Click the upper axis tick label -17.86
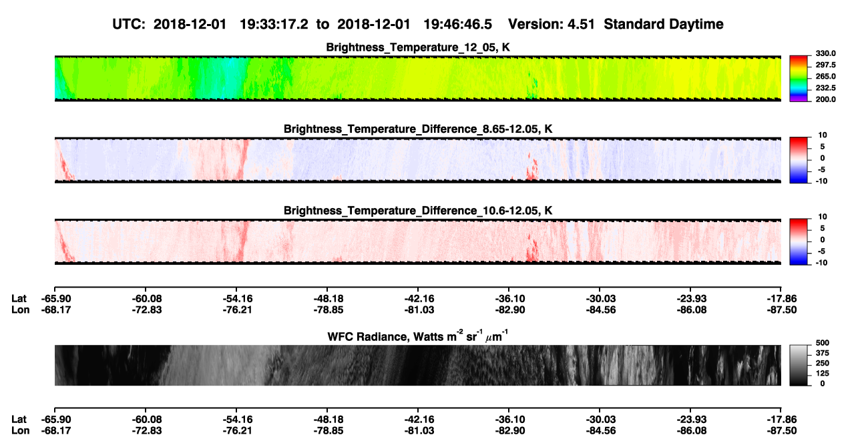The width and height of the screenshot is (868, 445). point(781,298)
